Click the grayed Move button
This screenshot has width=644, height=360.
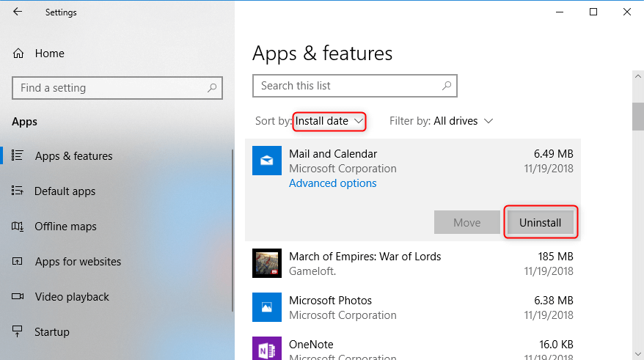pos(467,222)
